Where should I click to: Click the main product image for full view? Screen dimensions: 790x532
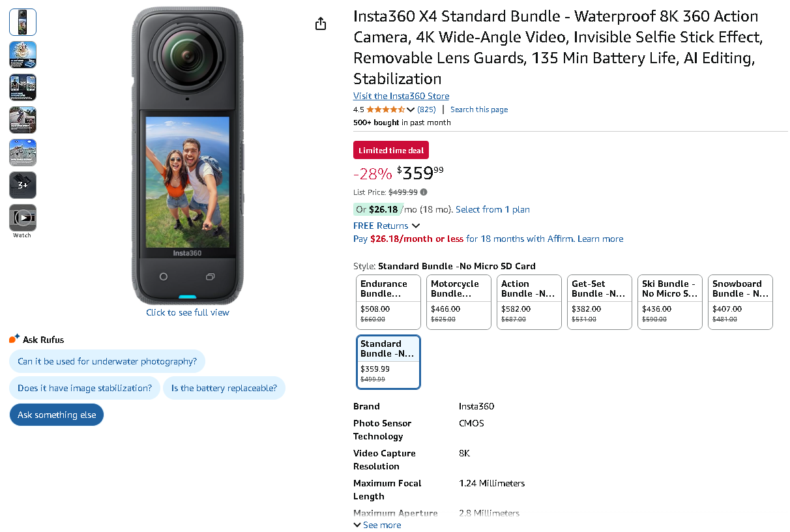click(188, 156)
